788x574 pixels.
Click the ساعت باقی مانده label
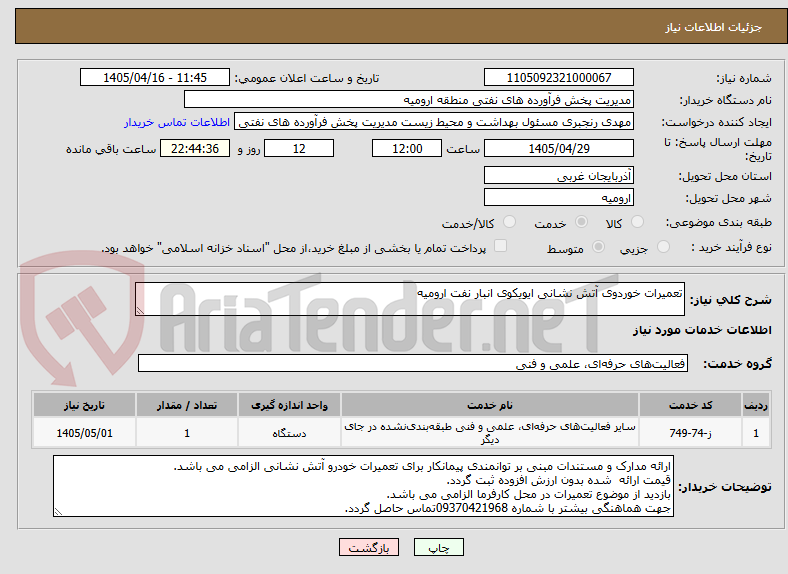point(111,149)
